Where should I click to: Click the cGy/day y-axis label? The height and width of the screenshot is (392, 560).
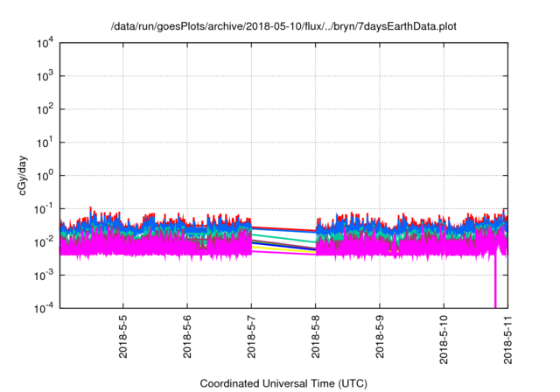click(x=23, y=175)
